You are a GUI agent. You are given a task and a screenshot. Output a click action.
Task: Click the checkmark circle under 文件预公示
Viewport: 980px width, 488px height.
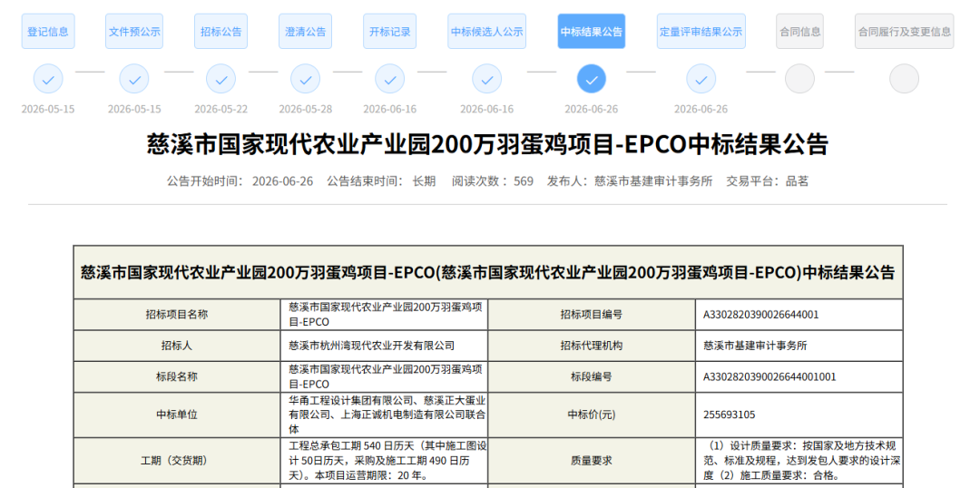point(134,79)
